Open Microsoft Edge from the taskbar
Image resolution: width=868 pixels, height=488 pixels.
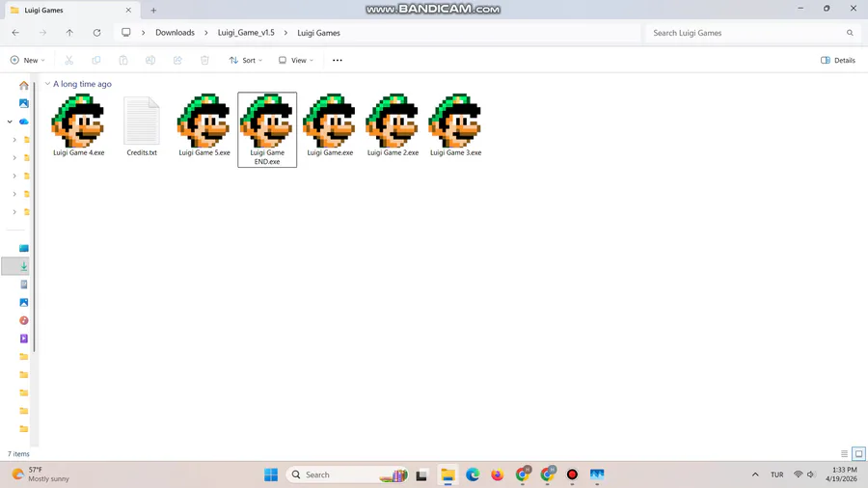pos(473,474)
